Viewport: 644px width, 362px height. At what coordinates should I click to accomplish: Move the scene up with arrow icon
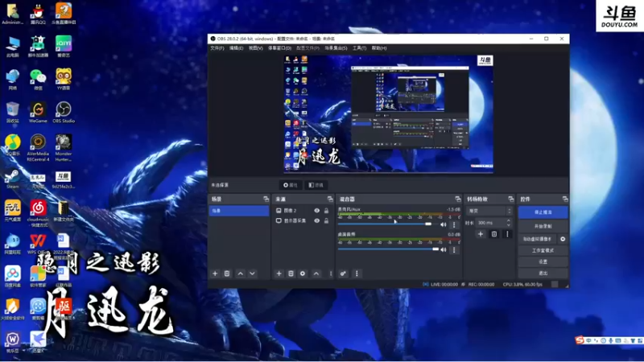[x=240, y=274]
